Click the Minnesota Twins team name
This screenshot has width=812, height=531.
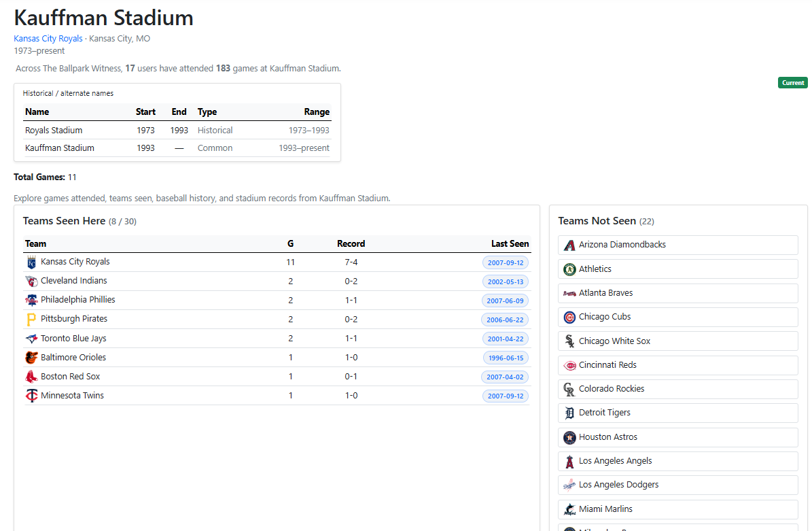pyautogui.click(x=73, y=395)
